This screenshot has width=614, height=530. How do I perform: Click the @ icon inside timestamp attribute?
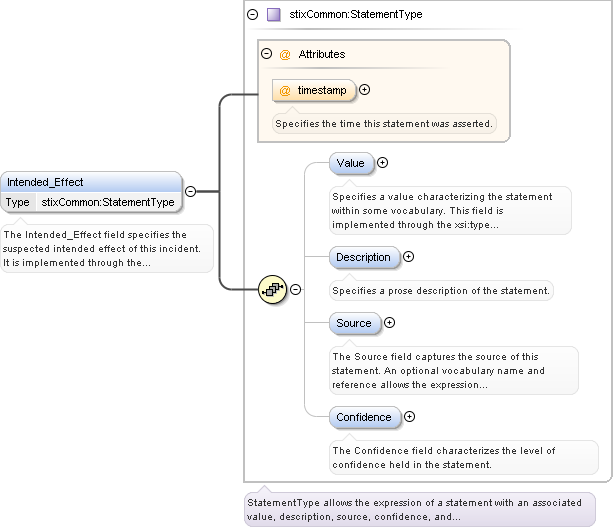(285, 90)
